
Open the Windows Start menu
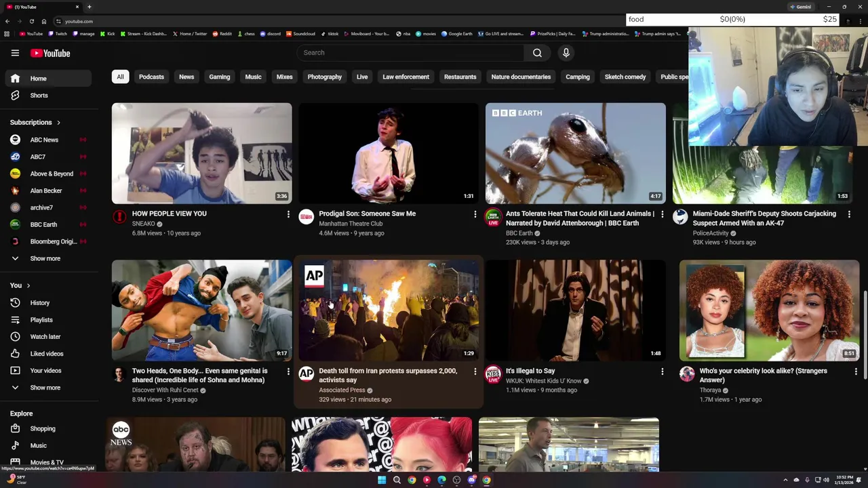[382, 480]
